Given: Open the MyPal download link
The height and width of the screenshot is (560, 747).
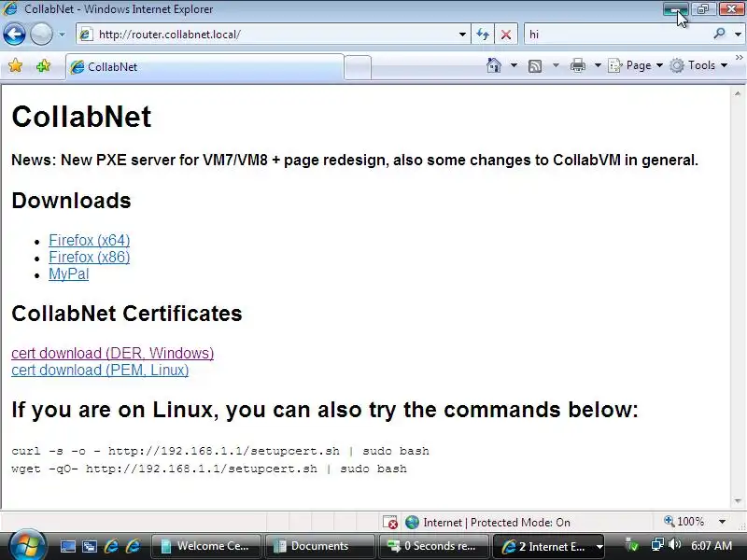Looking at the screenshot, I should pyautogui.click(x=68, y=273).
